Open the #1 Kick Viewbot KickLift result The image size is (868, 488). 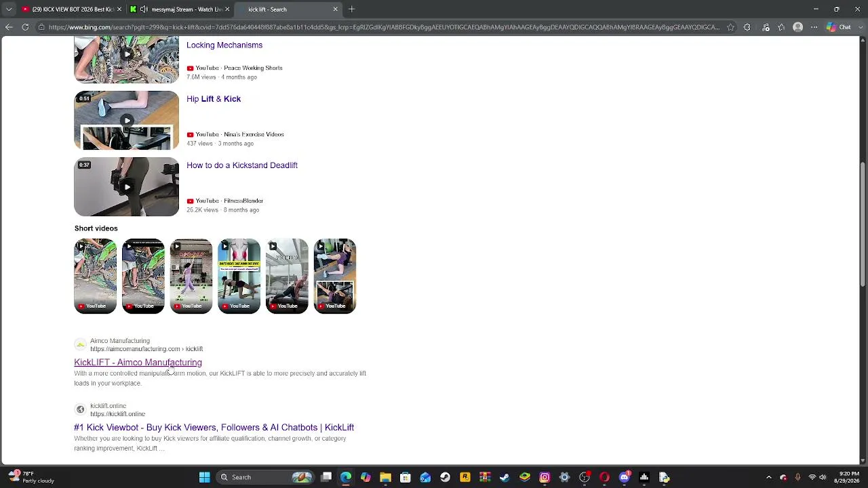214,428
